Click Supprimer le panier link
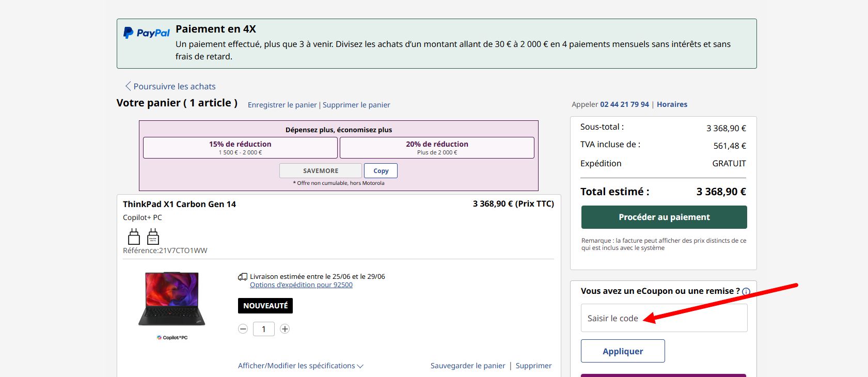Image resolution: width=868 pixels, height=377 pixels. tap(356, 105)
